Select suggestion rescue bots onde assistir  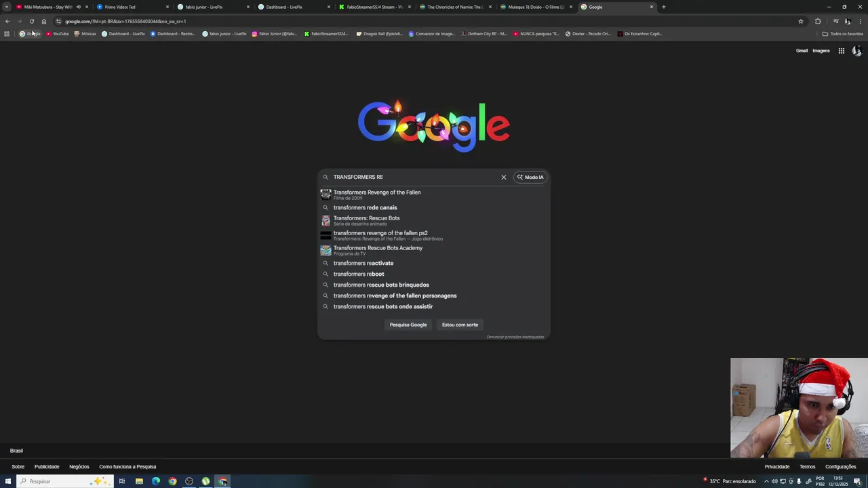click(x=434, y=306)
